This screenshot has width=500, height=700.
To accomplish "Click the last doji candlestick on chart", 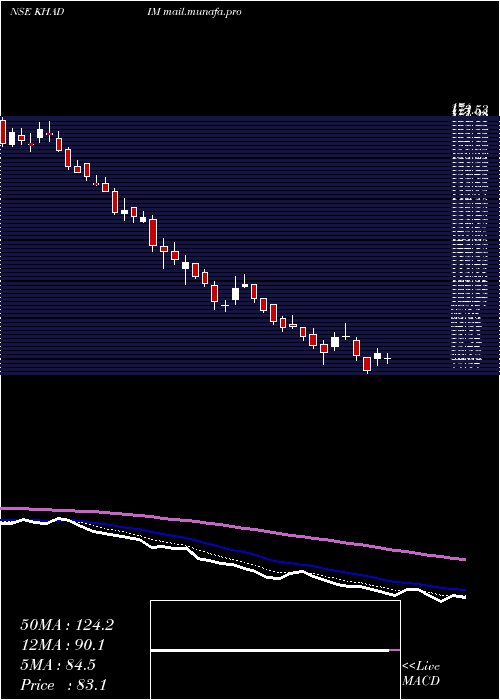I will (x=388, y=358).
